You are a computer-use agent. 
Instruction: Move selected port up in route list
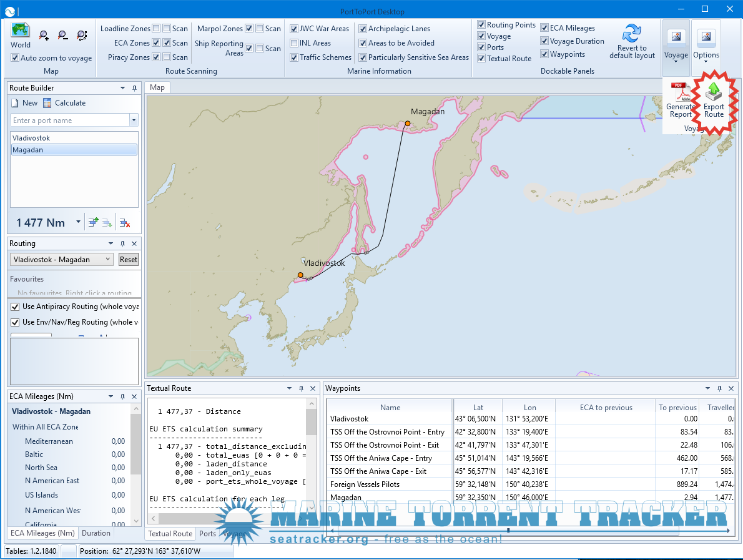(x=94, y=222)
